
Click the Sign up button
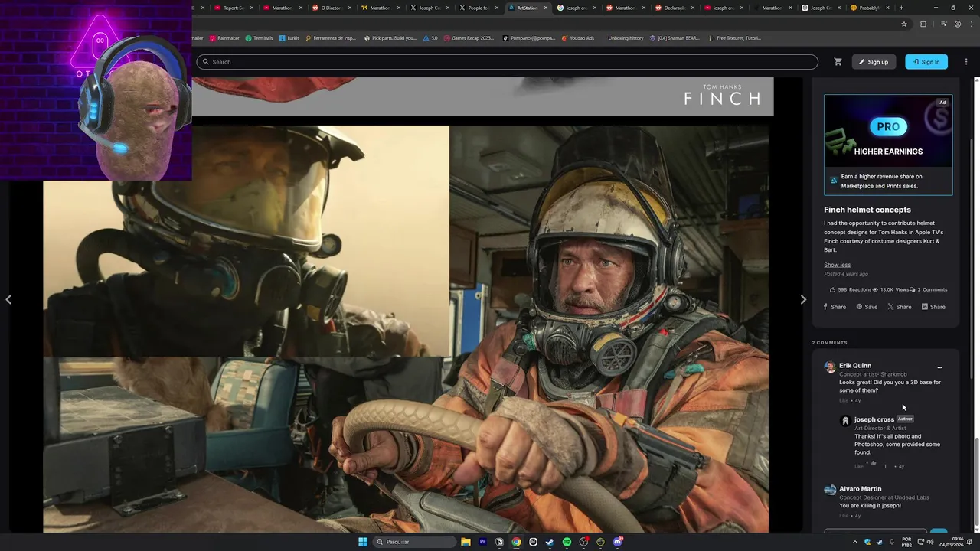873,62
